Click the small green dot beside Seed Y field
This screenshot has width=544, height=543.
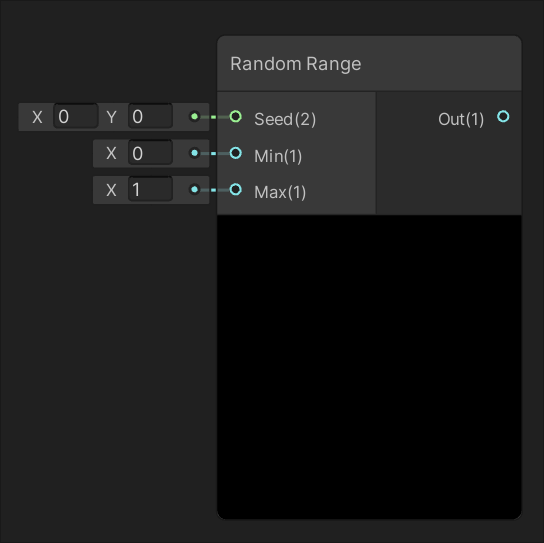coord(195,117)
